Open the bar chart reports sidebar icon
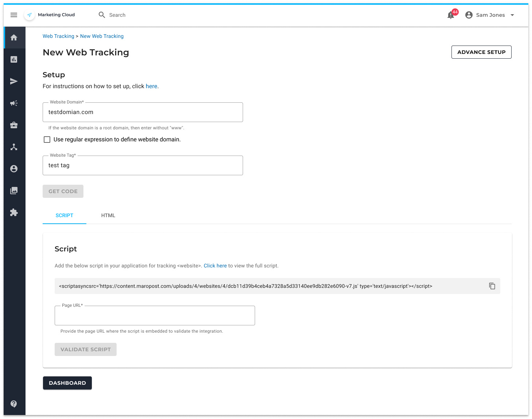Screen dimensions: 532x419 click(x=14, y=59)
